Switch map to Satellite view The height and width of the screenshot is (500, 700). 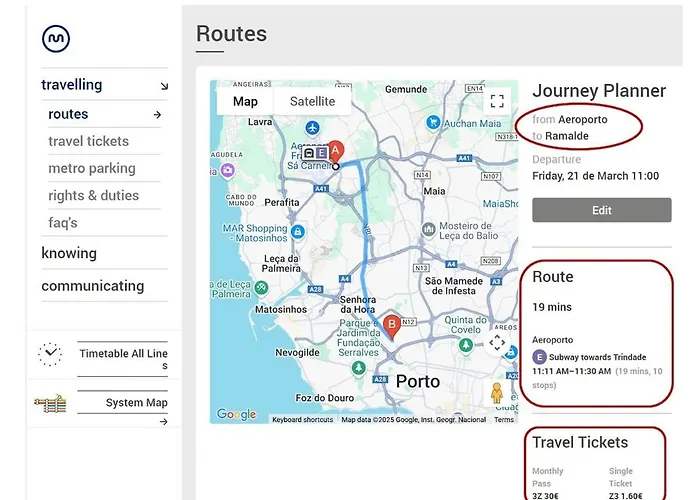point(312,102)
